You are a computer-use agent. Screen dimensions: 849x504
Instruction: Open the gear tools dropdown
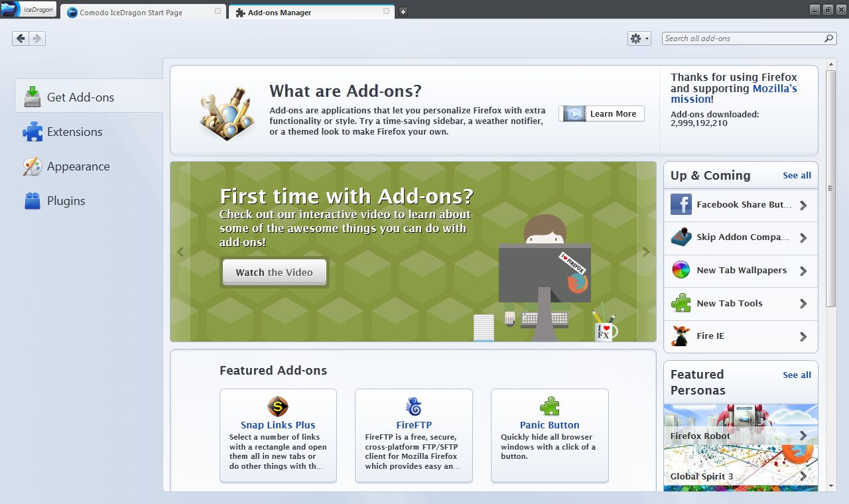point(639,38)
